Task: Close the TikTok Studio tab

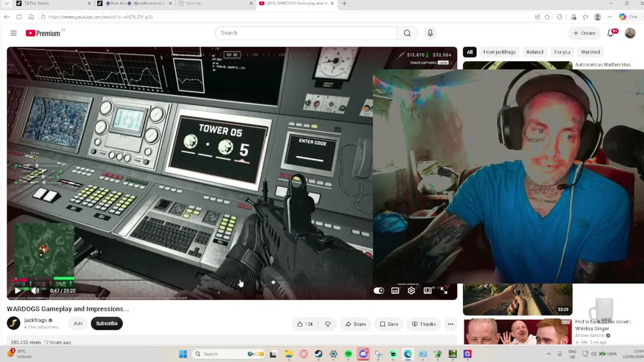Action: [90, 4]
